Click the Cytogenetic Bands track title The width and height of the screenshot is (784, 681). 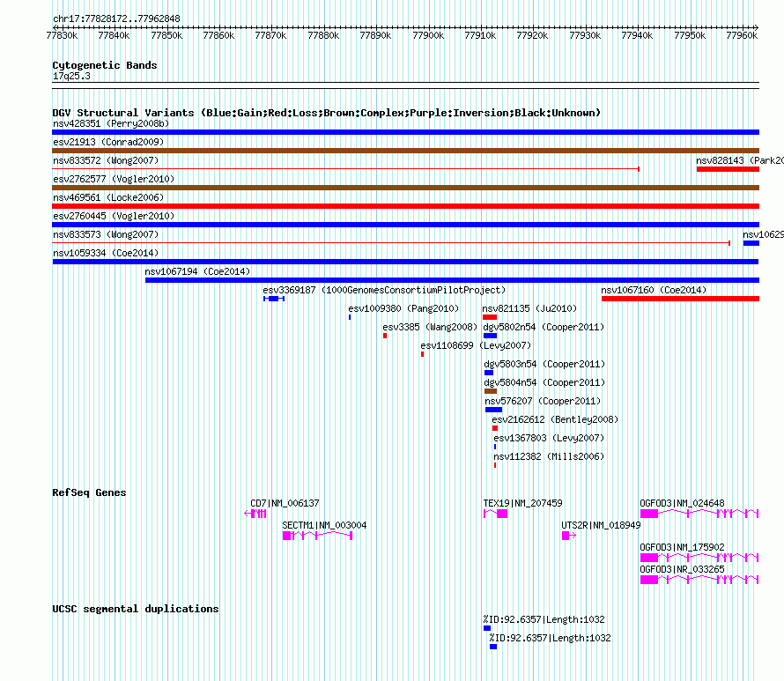[105, 65]
